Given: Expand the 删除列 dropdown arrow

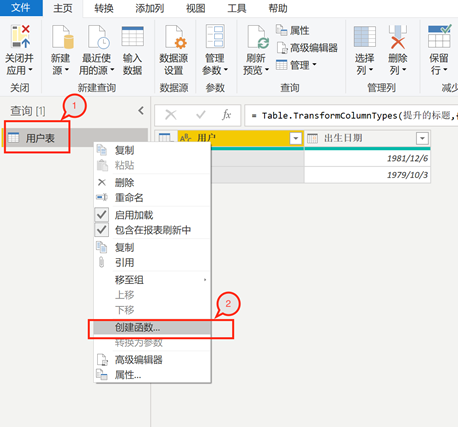Looking at the screenshot, I should coord(404,70).
